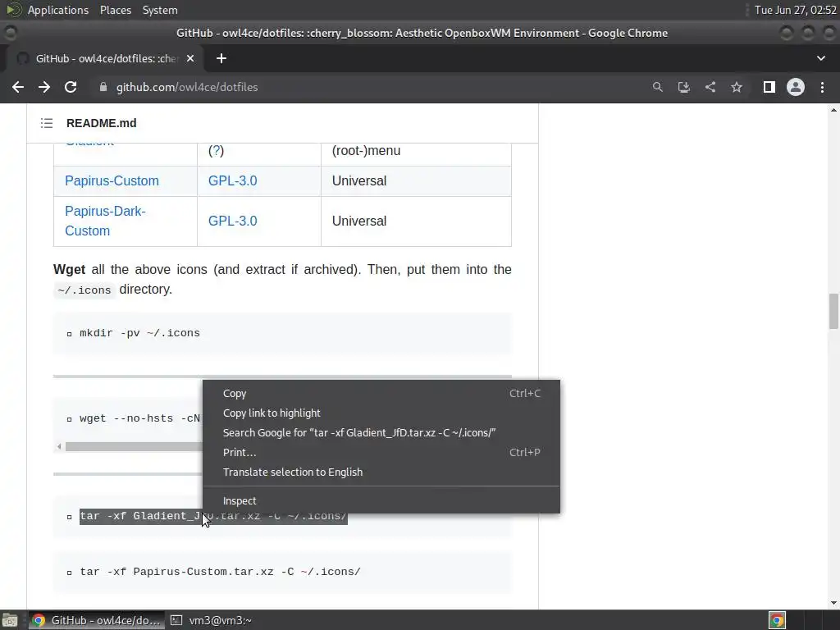
Task: Open GPL-3.0 link in Papirus-Custom row
Action: pos(232,181)
